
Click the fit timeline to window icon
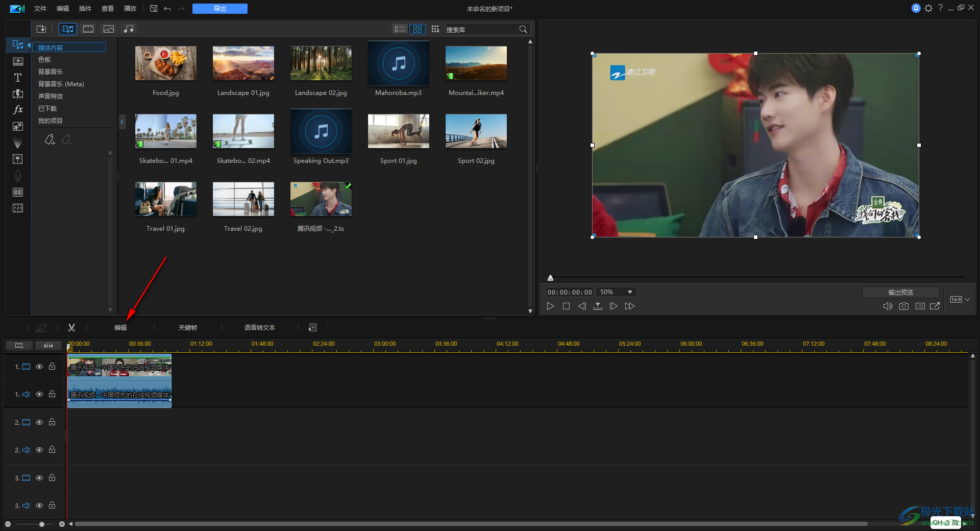pyautogui.click(x=48, y=346)
